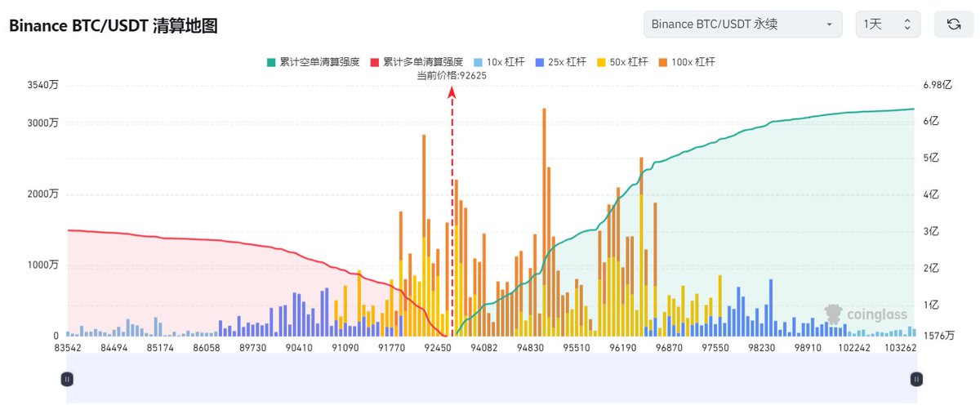Click right axis value 1576万
Image resolution: width=980 pixels, height=410 pixels.
click(x=939, y=336)
